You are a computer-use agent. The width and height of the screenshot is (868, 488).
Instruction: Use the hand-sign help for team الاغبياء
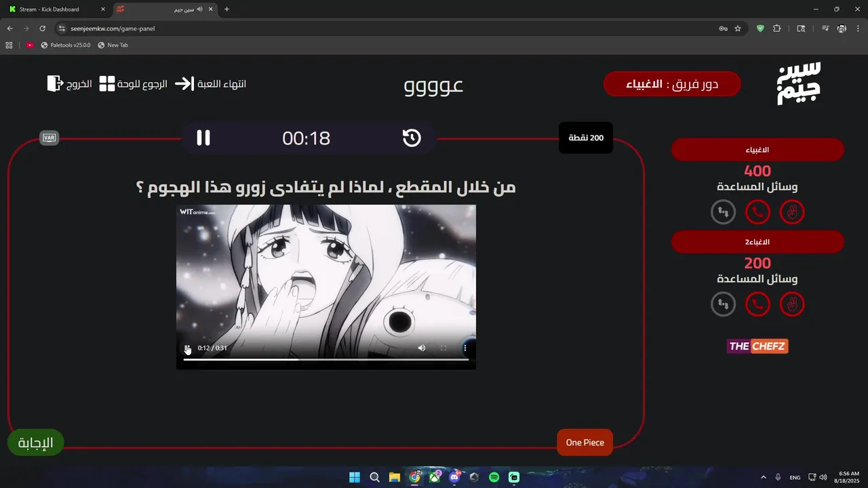(x=792, y=213)
